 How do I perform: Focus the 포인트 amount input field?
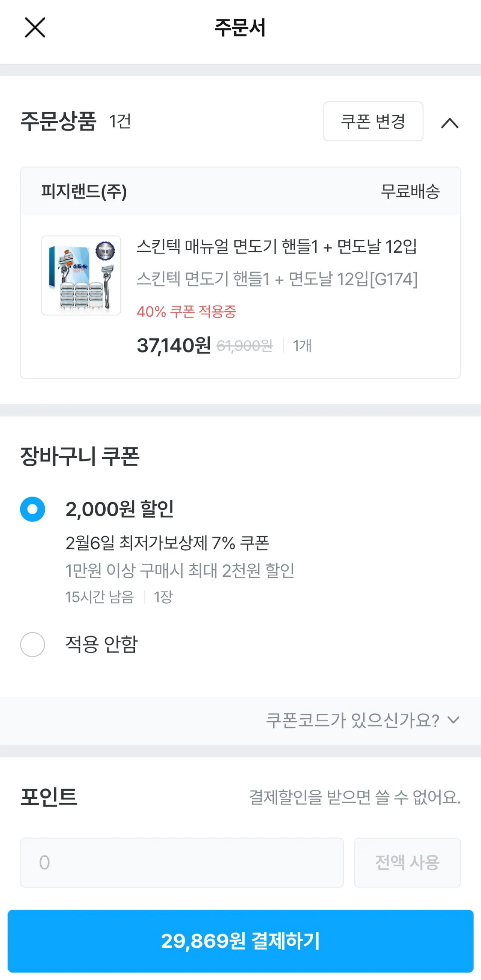(x=182, y=862)
